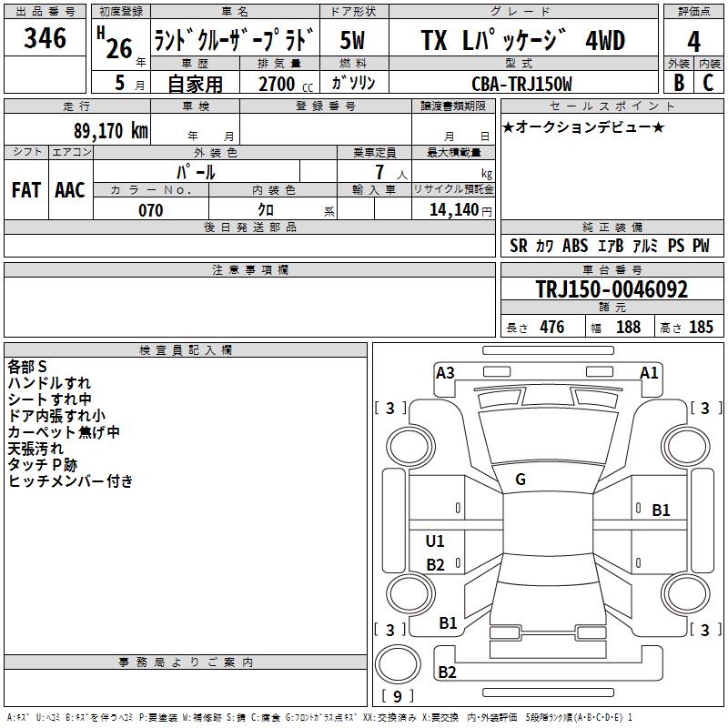
Task: Click the 検査員記入欄 header
Action: (x=186, y=350)
